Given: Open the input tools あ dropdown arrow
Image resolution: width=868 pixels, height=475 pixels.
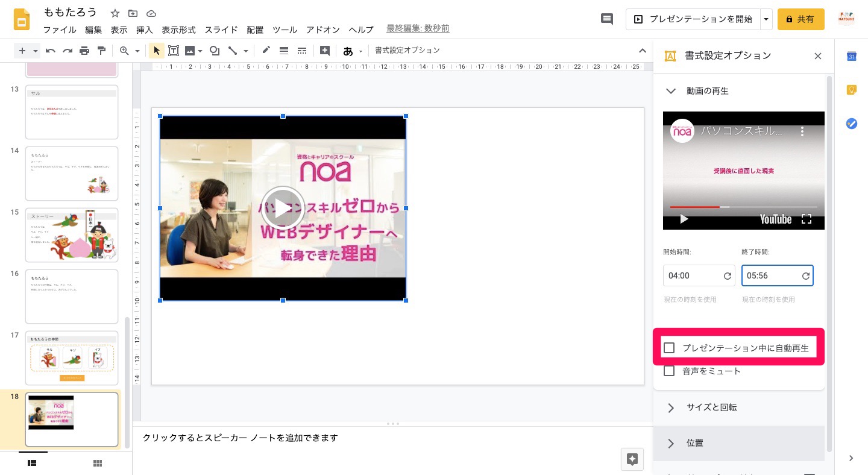Looking at the screenshot, I should pyautogui.click(x=361, y=51).
